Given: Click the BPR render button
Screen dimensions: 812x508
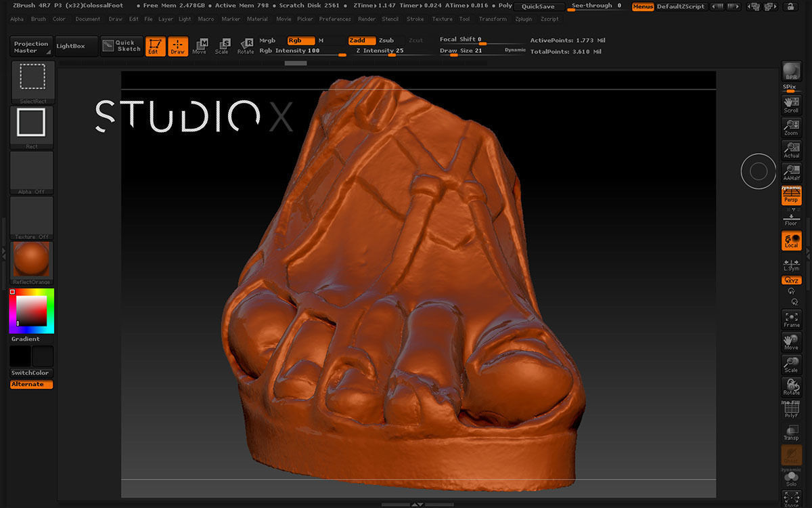Looking at the screenshot, I should pos(791,72).
